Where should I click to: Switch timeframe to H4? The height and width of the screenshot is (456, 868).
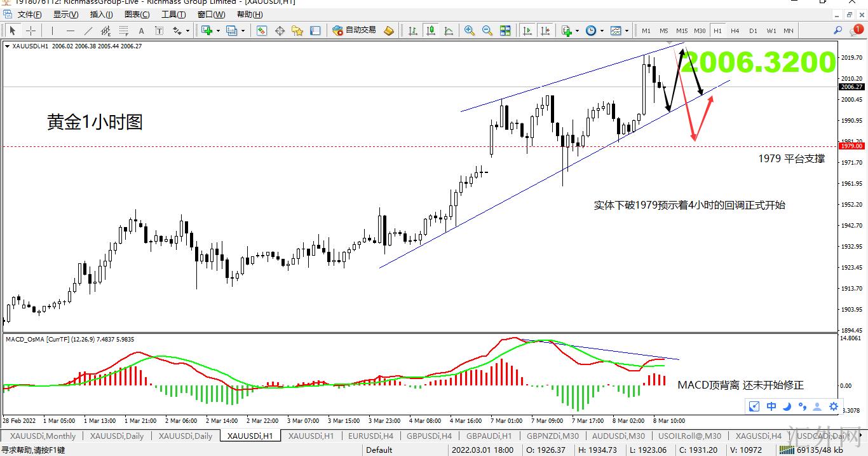pos(735,31)
